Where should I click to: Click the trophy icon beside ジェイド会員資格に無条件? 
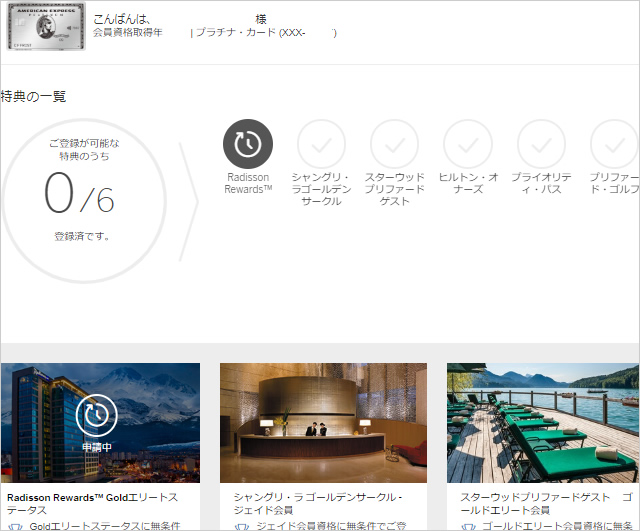242,527
